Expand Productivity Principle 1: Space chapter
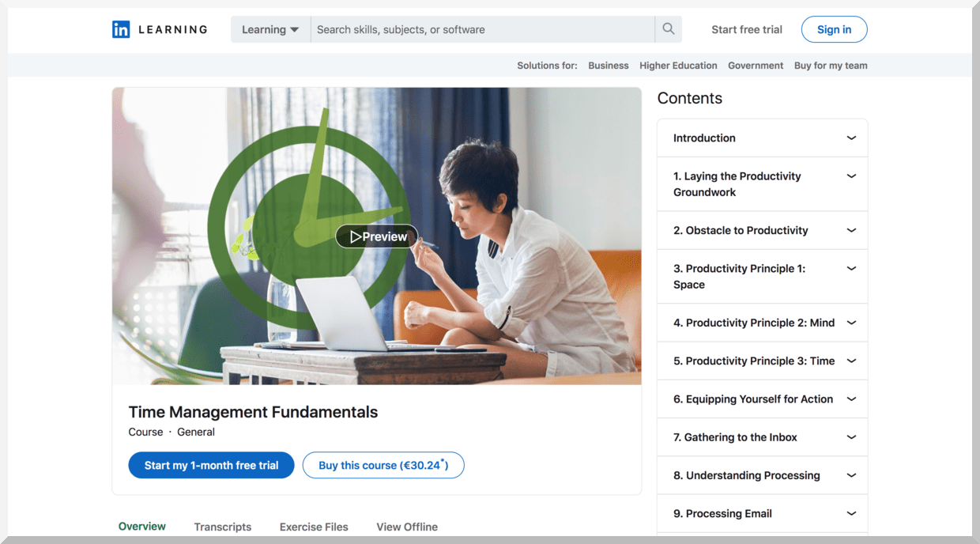Screen dimensions: 980x544 pos(762,277)
